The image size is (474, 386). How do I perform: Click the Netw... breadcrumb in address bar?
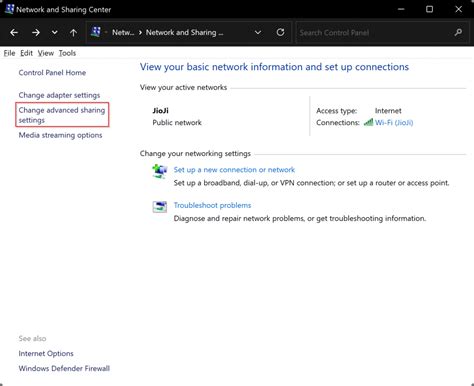[x=123, y=33]
